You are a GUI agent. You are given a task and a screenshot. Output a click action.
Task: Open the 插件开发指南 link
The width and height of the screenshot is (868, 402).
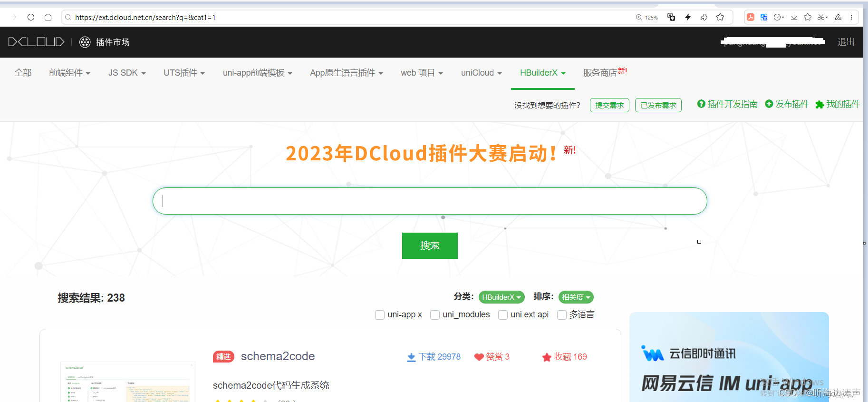[x=733, y=104]
